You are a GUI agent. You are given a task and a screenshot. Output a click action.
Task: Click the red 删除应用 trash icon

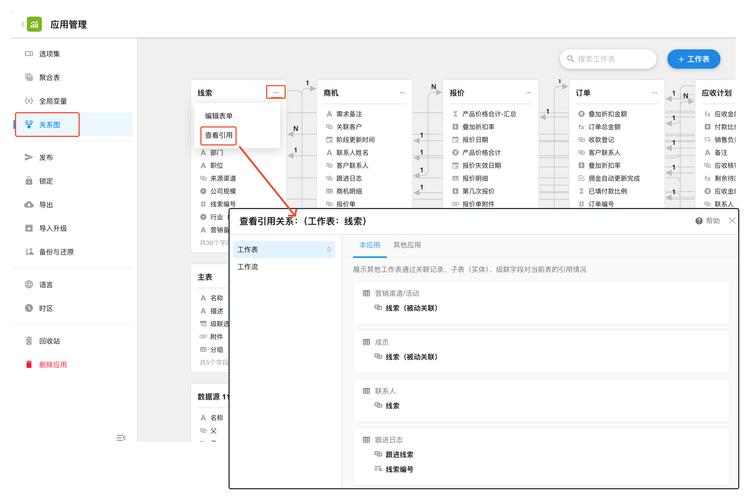tap(29, 365)
